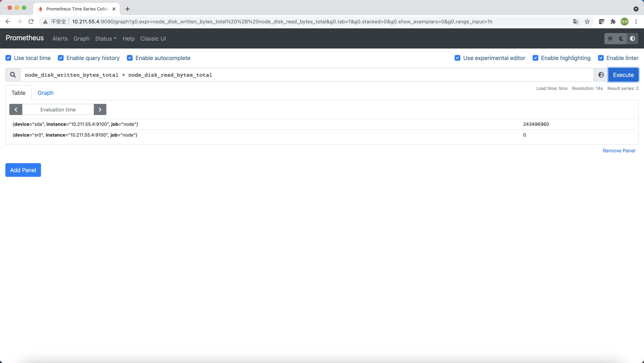Viewport: 644px width, 363px height.
Task: Step evaluation time forward
Action: 100,109
